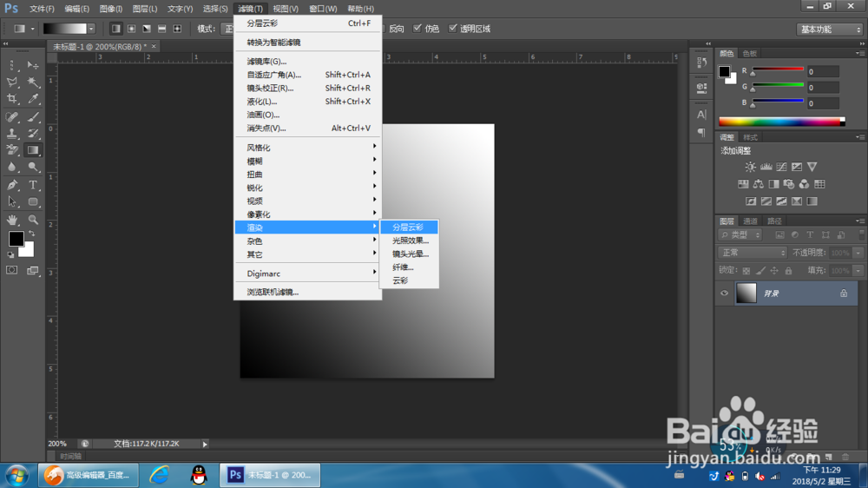Click the status bar arrow next to 文档 size
Image resolution: width=868 pixels, height=488 pixels.
pyautogui.click(x=205, y=444)
